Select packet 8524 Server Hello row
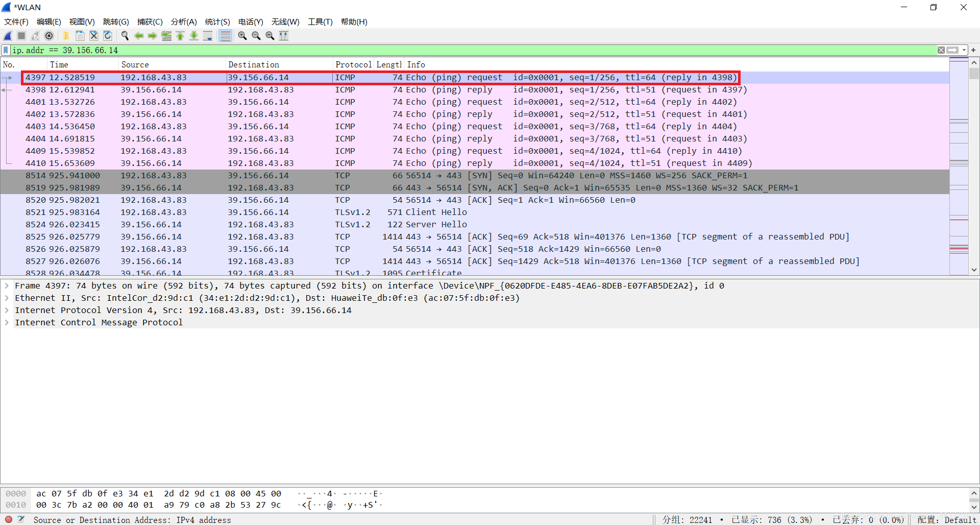980x525 pixels. [x=475, y=225]
